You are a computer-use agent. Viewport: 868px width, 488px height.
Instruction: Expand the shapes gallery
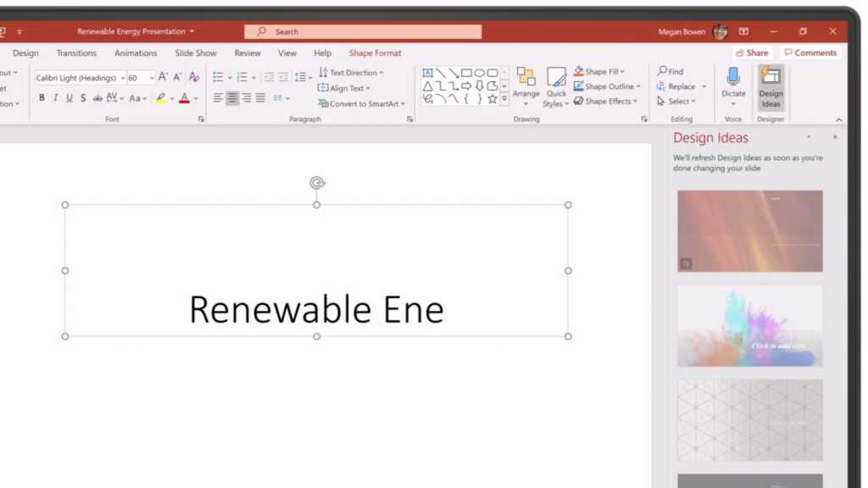click(x=504, y=99)
